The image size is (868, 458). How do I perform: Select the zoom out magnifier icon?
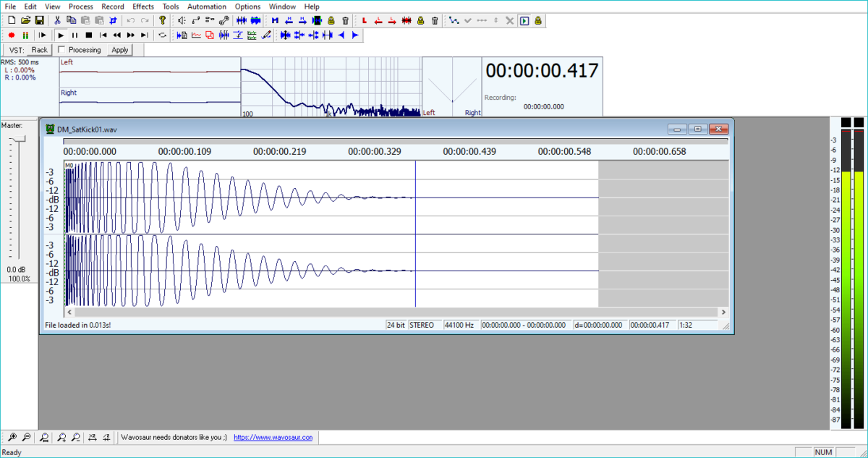coord(27,437)
